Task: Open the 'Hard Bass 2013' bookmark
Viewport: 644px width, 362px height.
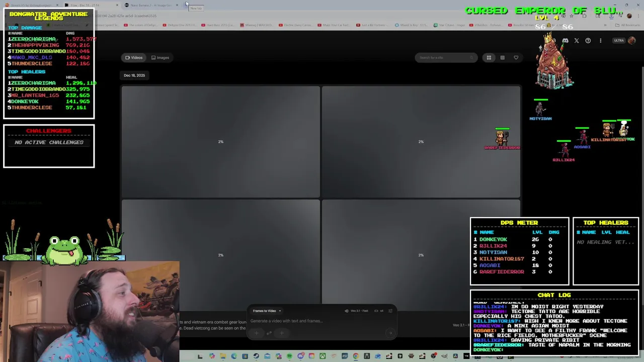Action: point(218,25)
